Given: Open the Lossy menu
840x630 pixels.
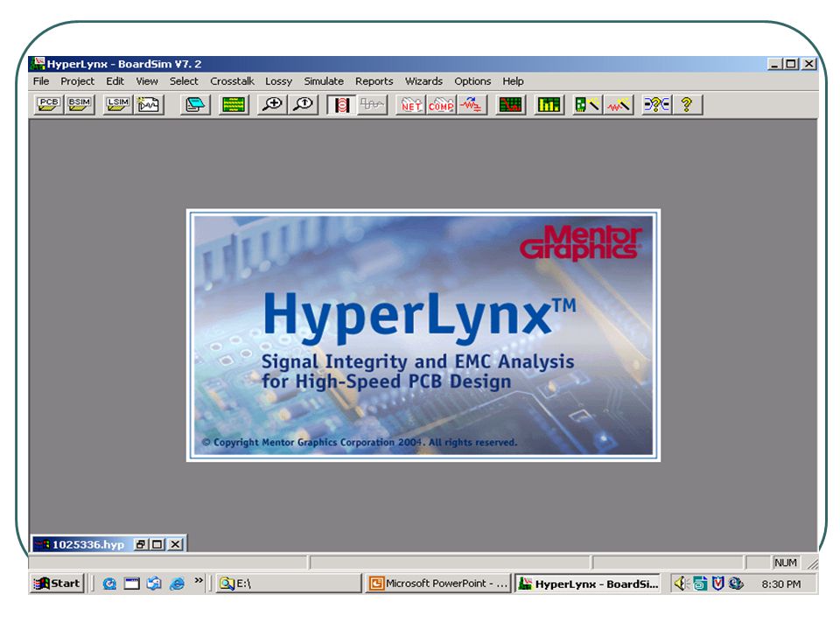Looking at the screenshot, I should 278,80.
